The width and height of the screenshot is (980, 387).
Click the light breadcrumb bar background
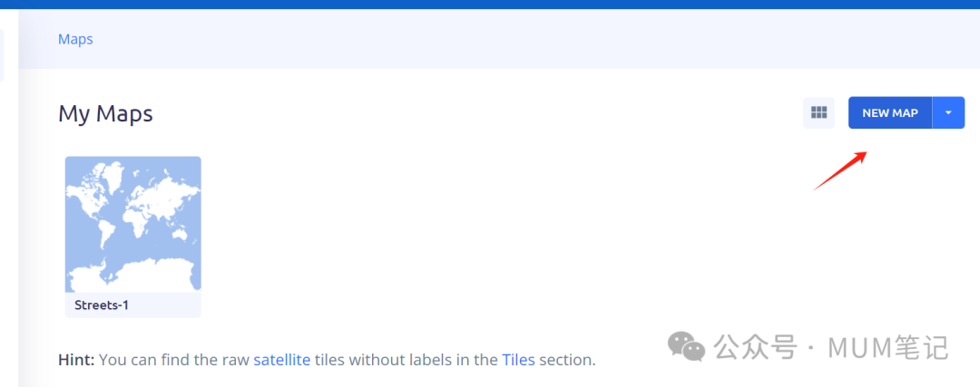coord(499,39)
